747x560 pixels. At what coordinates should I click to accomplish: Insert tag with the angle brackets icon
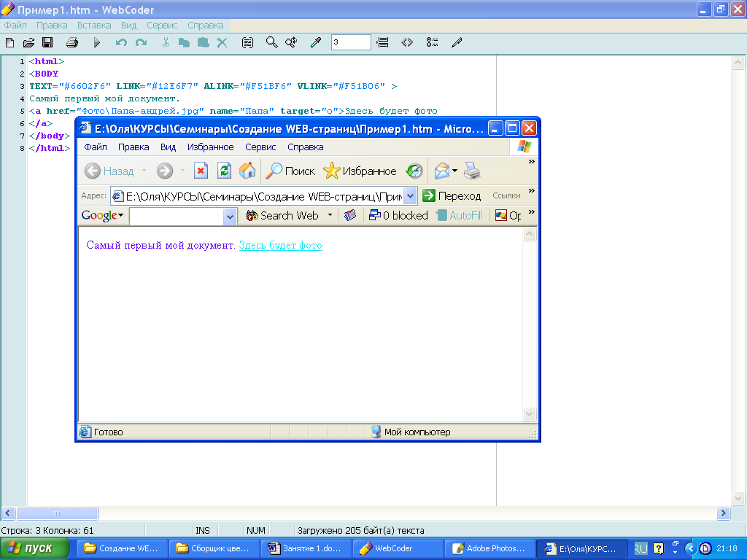(x=407, y=43)
